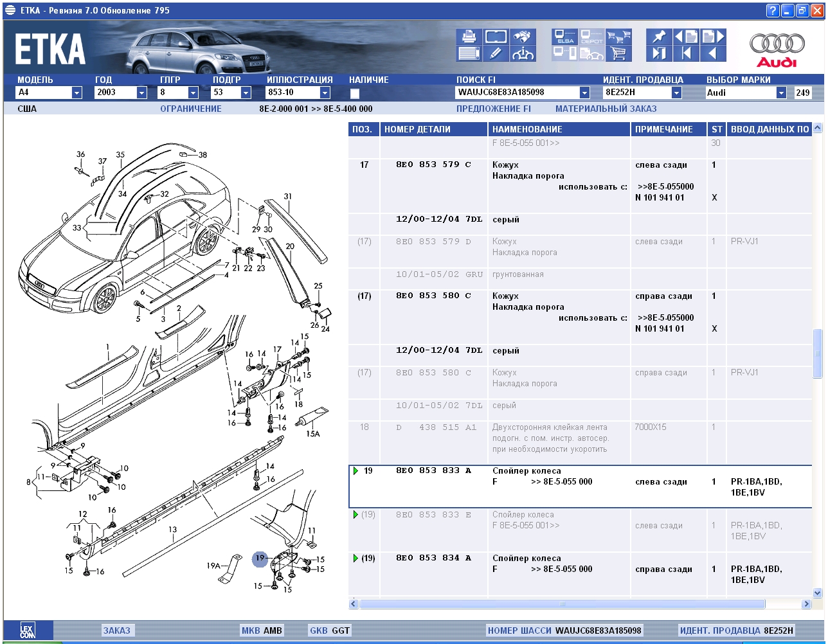Select callout 19A in illustration
The image size is (828, 644).
click(x=213, y=566)
